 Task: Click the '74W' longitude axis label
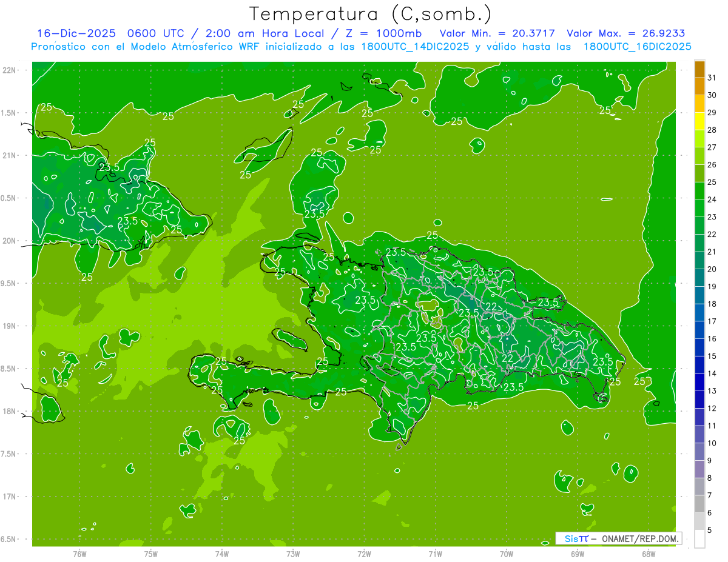click(x=222, y=554)
